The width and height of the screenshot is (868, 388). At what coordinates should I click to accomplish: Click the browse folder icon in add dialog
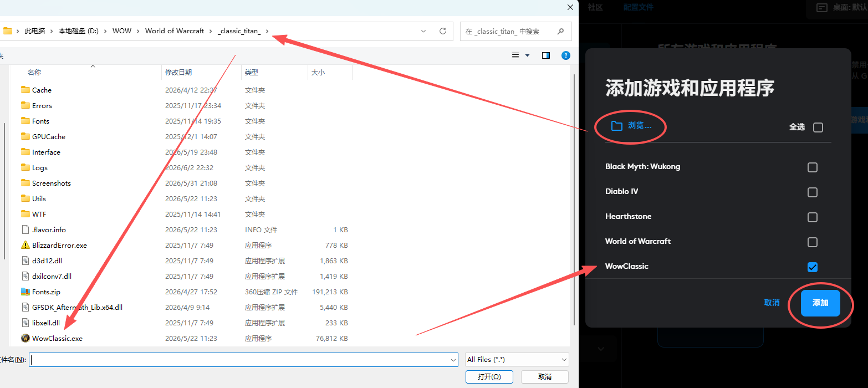click(x=616, y=126)
